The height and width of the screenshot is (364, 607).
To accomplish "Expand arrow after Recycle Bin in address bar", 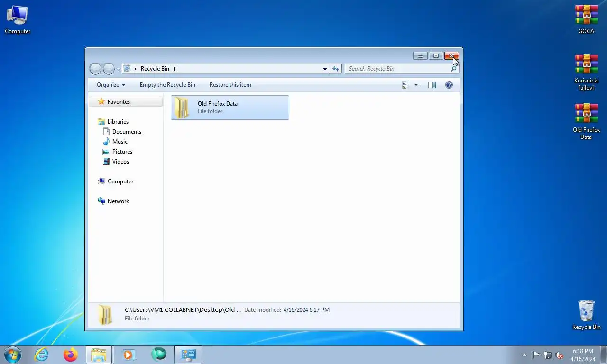I will click(175, 69).
